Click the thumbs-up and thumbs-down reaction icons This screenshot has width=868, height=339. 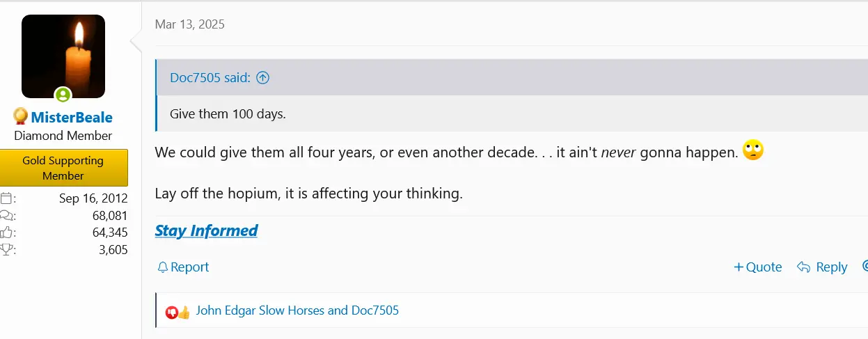177,313
